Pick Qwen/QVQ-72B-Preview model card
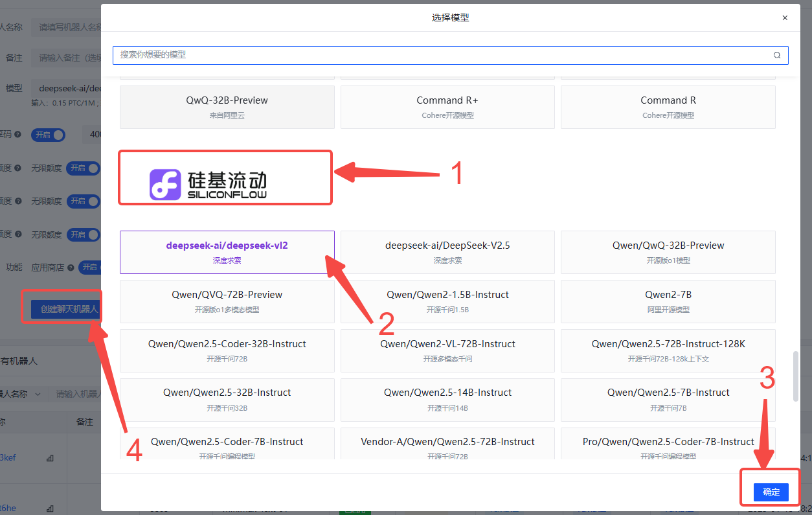The width and height of the screenshot is (812, 515). (x=227, y=301)
